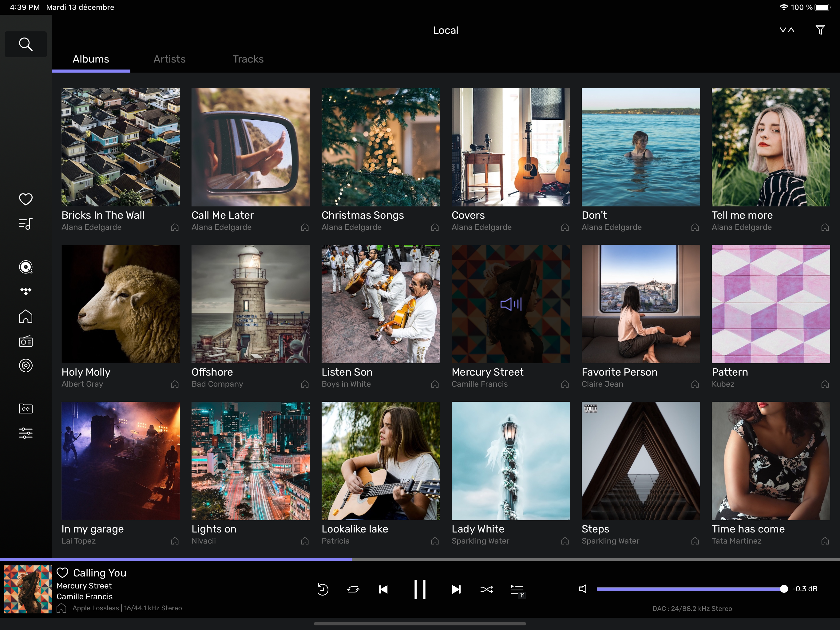Image resolution: width=840 pixels, height=630 pixels.
Task: Click local source icon for Bricks In The Wall
Action: click(x=175, y=227)
